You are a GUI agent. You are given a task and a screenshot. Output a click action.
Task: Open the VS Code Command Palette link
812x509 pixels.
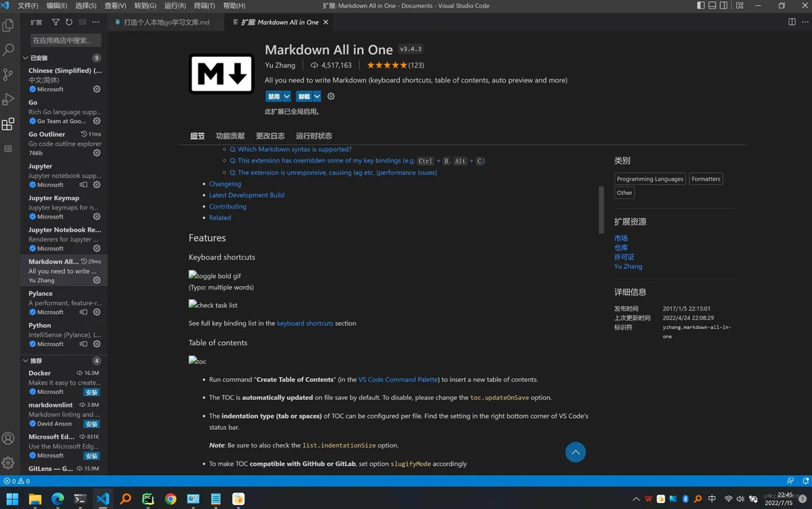[398, 380]
